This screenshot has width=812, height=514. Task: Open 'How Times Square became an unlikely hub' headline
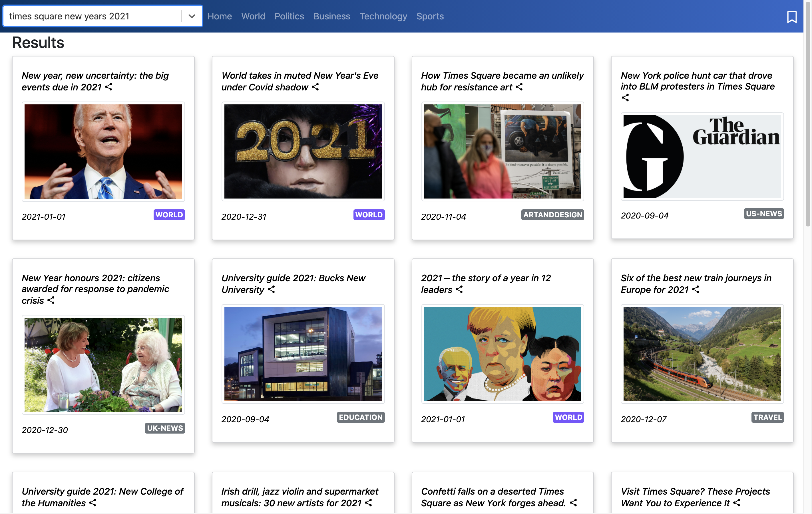pos(502,81)
